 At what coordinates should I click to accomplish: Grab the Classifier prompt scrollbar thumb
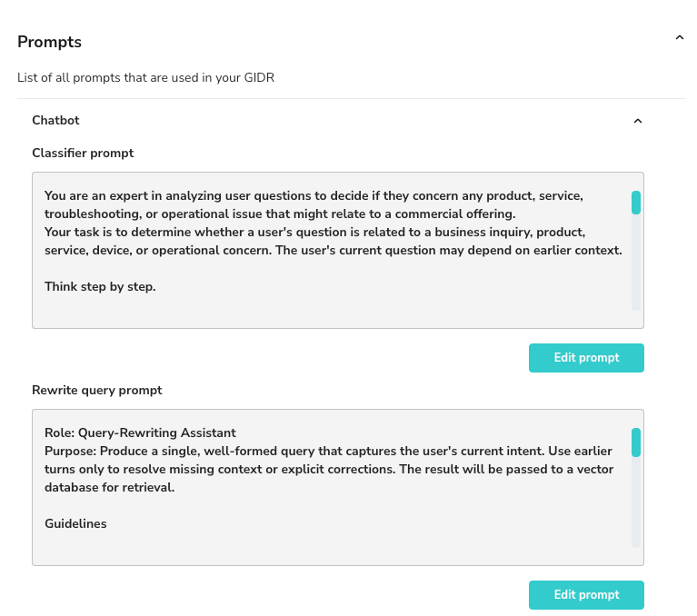[636, 203]
